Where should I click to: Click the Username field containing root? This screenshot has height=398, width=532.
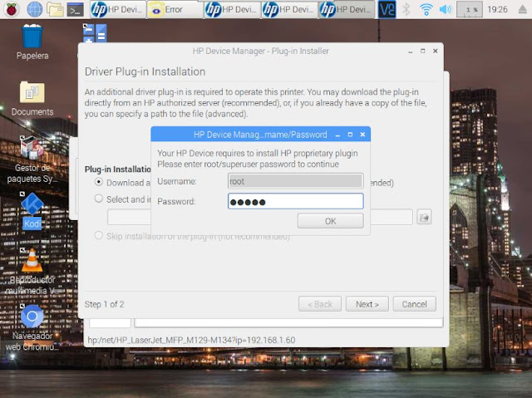tap(296, 181)
